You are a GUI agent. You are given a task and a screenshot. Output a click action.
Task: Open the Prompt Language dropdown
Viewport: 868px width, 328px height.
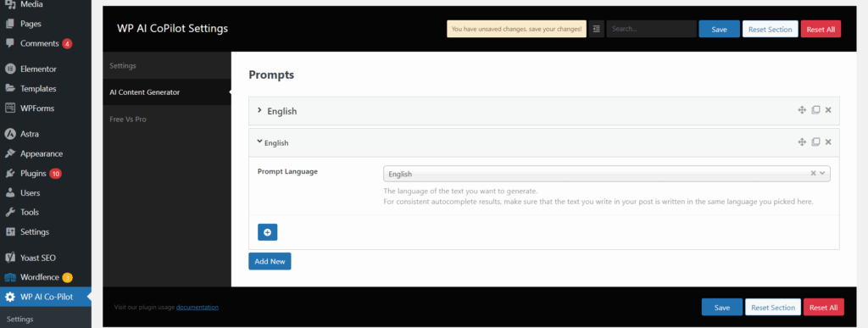click(x=607, y=174)
